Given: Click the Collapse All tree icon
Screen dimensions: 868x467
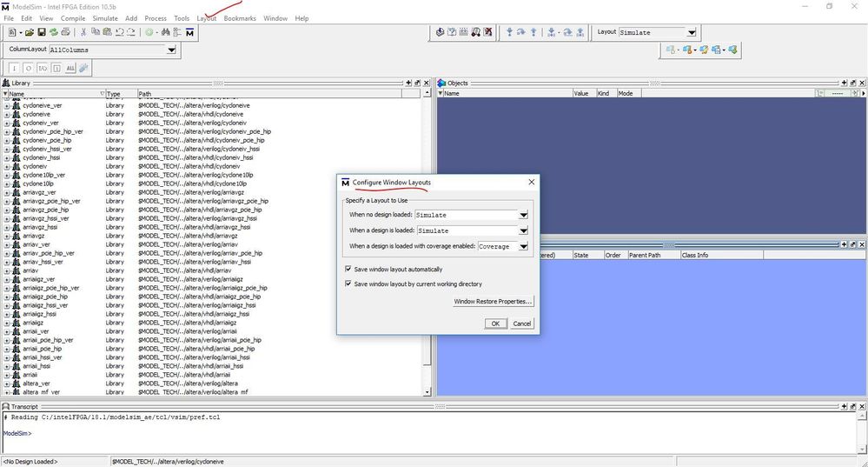Looking at the screenshot, I should coord(177,33).
